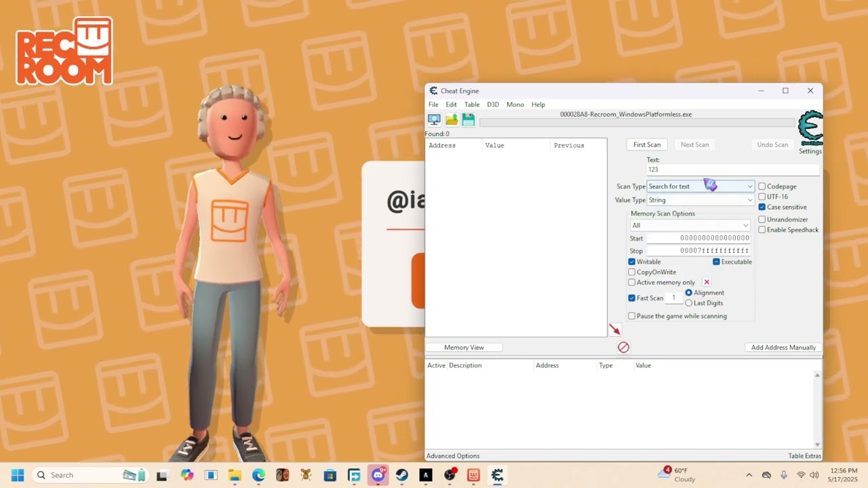
Task: Uncheck Case sensitive option
Action: coord(762,207)
